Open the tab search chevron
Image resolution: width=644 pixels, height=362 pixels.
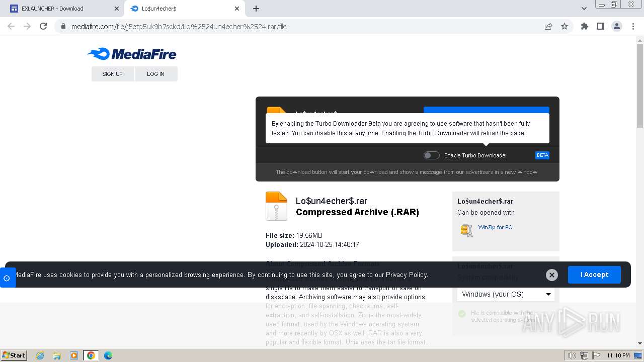coord(584,9)
